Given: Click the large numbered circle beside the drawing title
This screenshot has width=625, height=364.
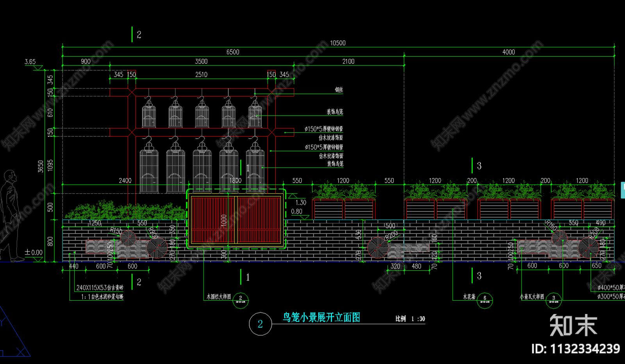Looking at the screenshot, I should [260, 324].
